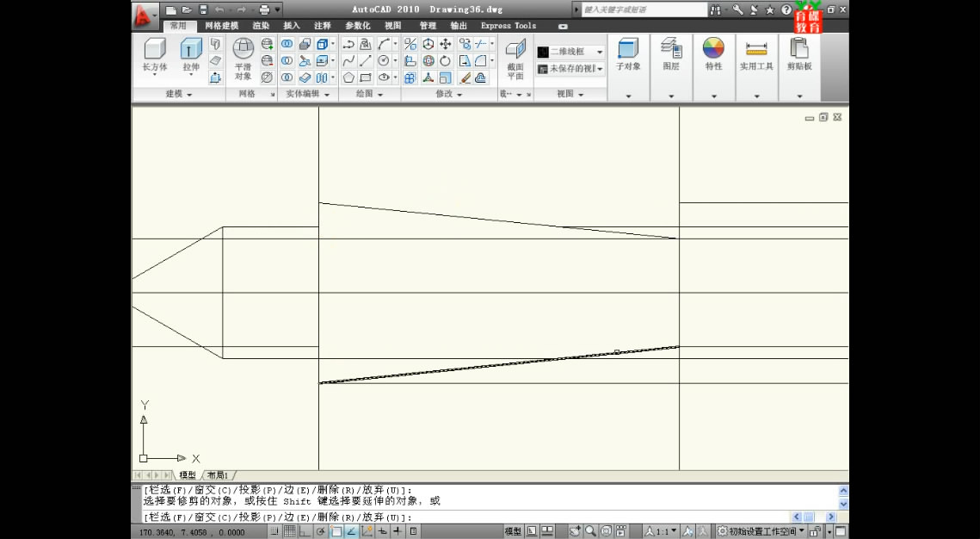Open the AutoCAD application menu button

pyautogui.click(x=145, y=16)
